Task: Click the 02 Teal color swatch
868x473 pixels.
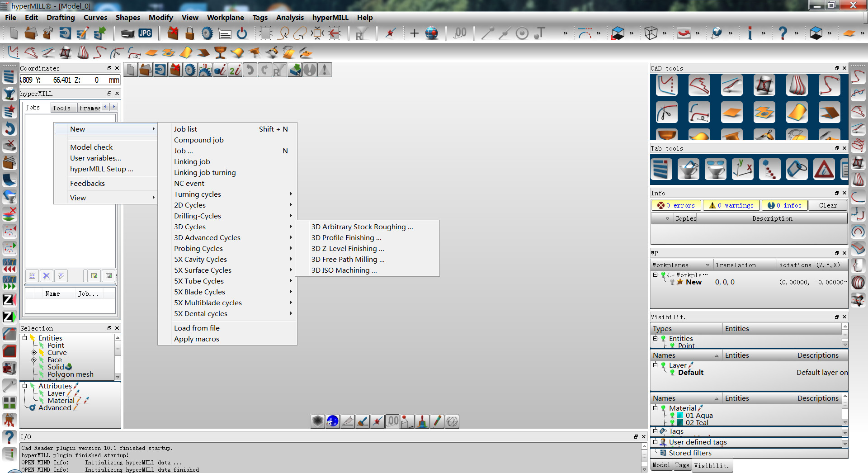Action: coord(680,423)
